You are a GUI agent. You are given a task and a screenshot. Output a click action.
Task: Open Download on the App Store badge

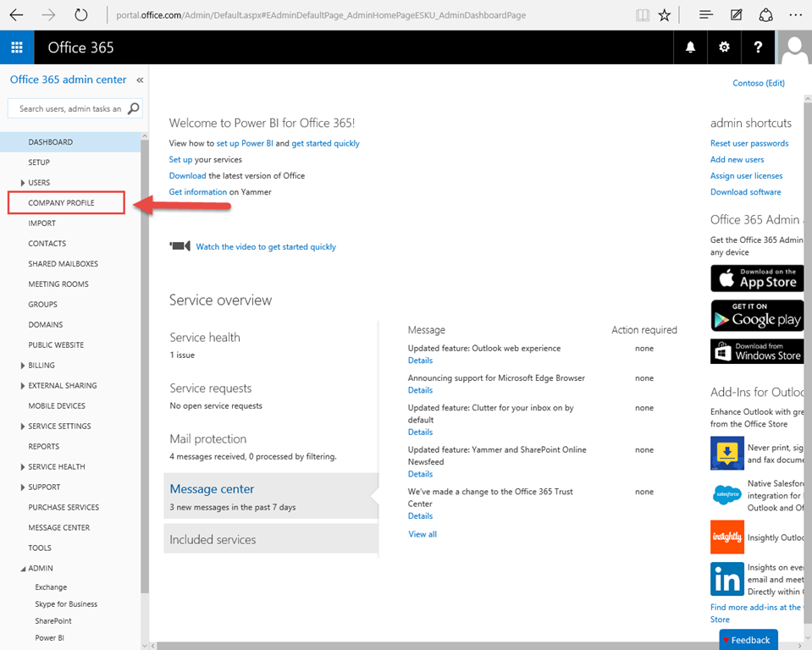tap(757, 278)
